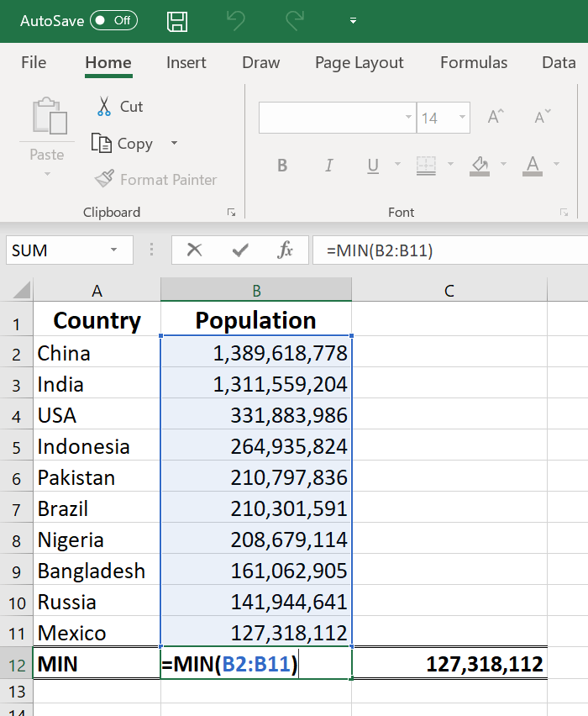Viewport: 588px width, 716px height.
Task: Open Clipboard dialog launcher
Action: tap(232, 213)
